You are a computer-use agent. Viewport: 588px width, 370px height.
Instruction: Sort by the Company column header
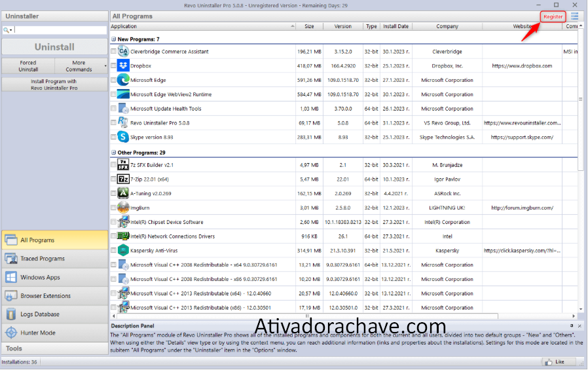[447, 26]
